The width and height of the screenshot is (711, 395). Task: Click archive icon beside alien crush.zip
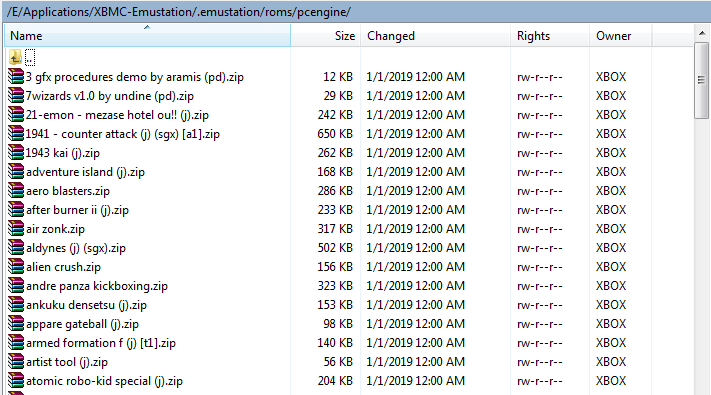click(x=16, y=267)
